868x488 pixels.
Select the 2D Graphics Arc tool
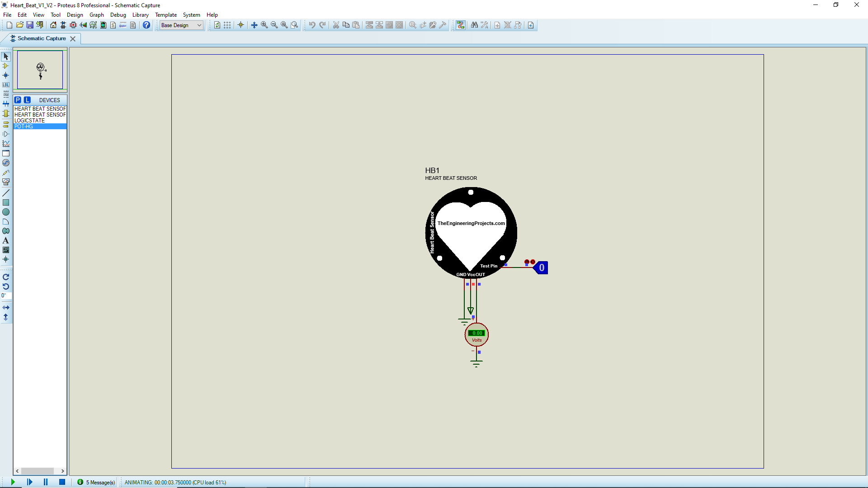6,221
